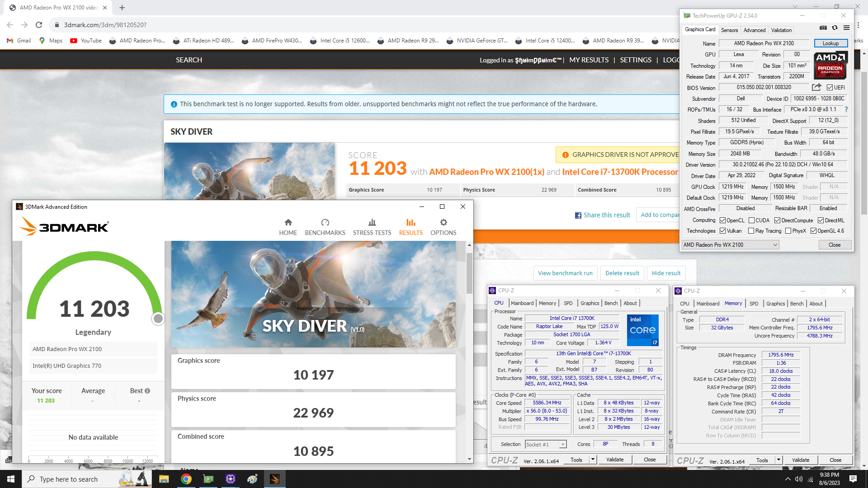The width and height of the screenshot is (868, 488).
Task: Open Paint icon in the taskbar
Action: (x=252, y=479)
